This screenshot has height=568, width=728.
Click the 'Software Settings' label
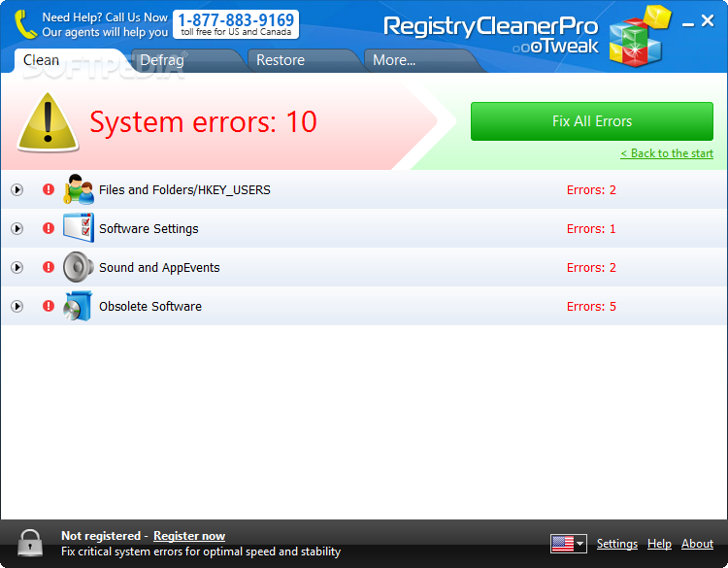point(149,229)
